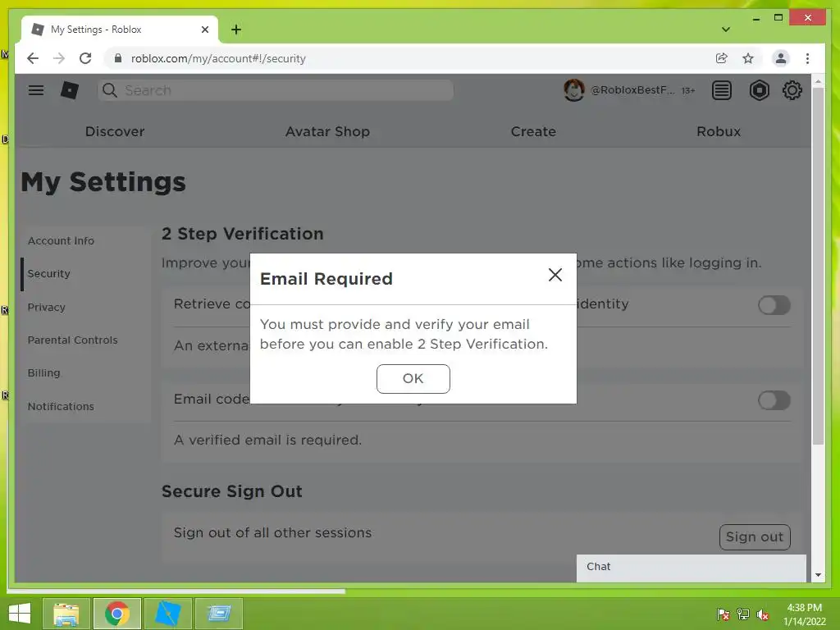Open the settings gear icon in Roblox

[x=792, y=90]
